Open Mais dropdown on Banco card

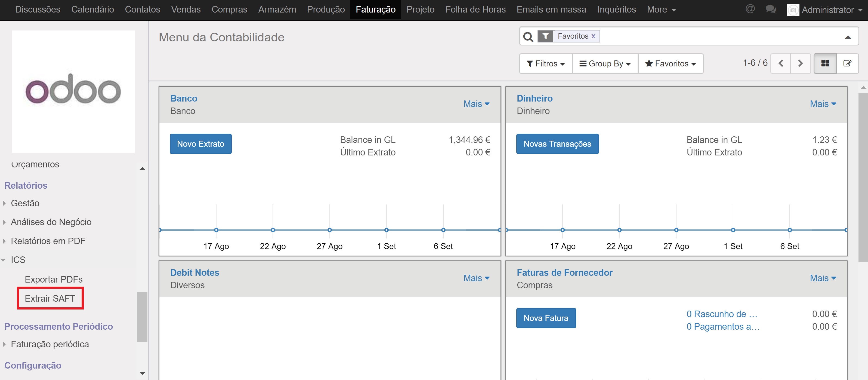tap(477, 104)
